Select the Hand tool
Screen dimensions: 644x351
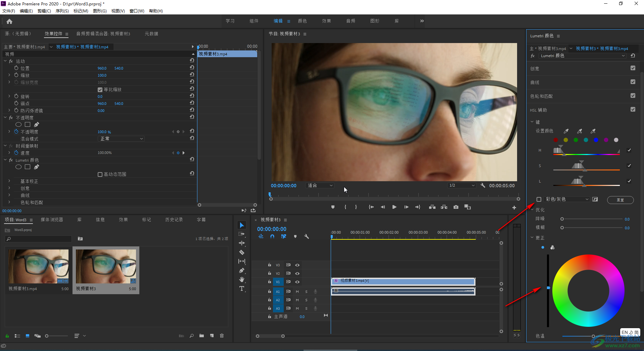tap(242, 279)
